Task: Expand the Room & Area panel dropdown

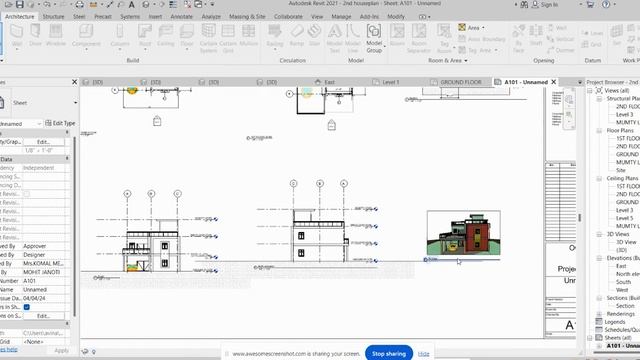Action: pyautogui.click(x=466, y=60)
